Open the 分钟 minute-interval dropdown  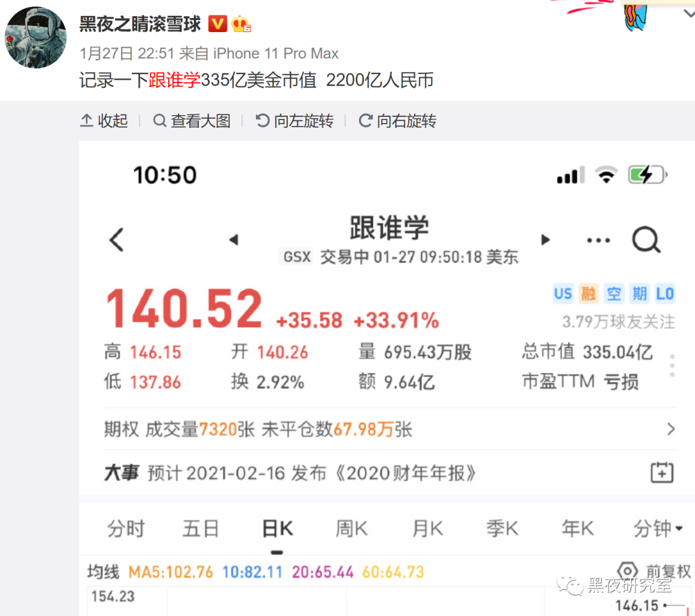coord(658,529)
